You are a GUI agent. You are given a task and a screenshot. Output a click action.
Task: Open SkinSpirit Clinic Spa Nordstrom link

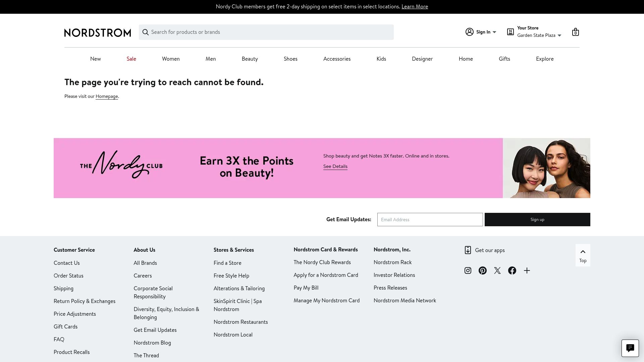pos(238,305)
